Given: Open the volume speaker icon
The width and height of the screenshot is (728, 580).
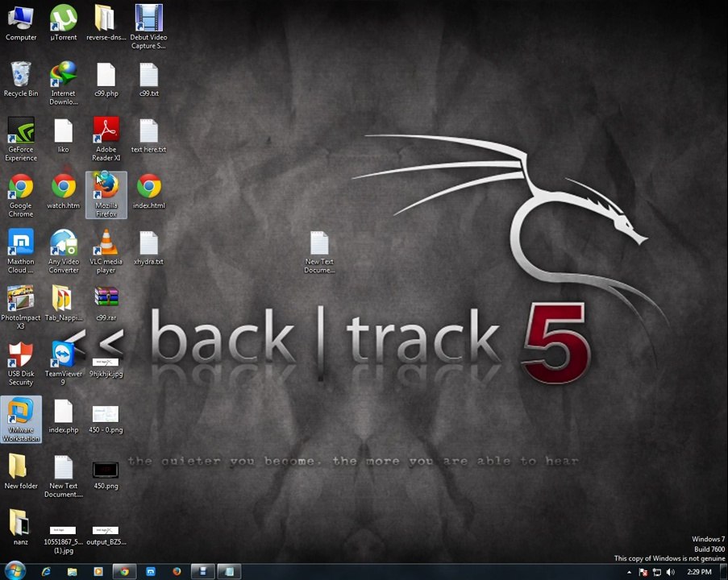Looking at the screenshot, I should click(x=671, y=572).
